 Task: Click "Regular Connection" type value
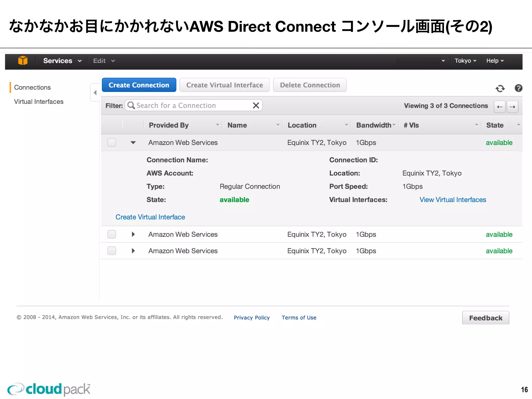pos(250,187)
